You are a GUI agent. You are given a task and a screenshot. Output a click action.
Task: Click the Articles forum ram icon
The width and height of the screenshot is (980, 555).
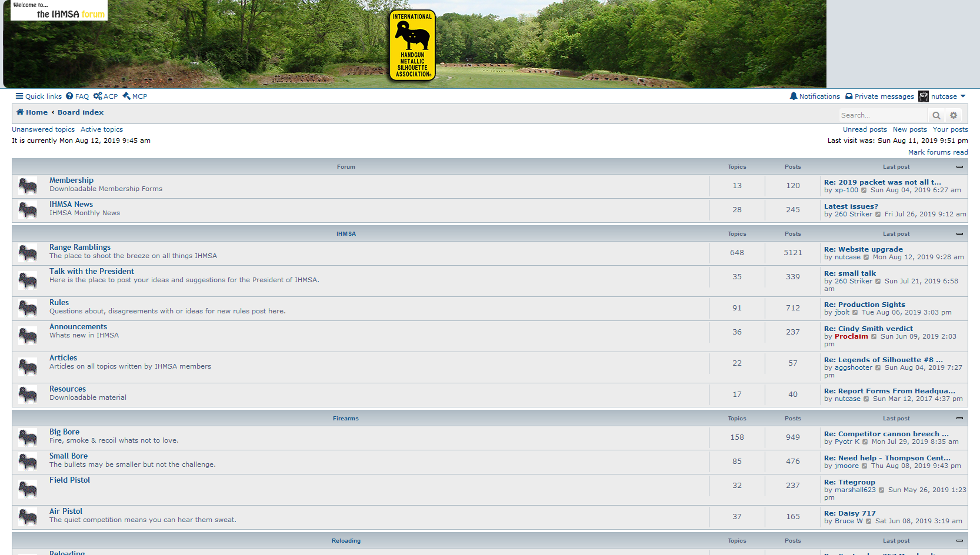[28, 367]
